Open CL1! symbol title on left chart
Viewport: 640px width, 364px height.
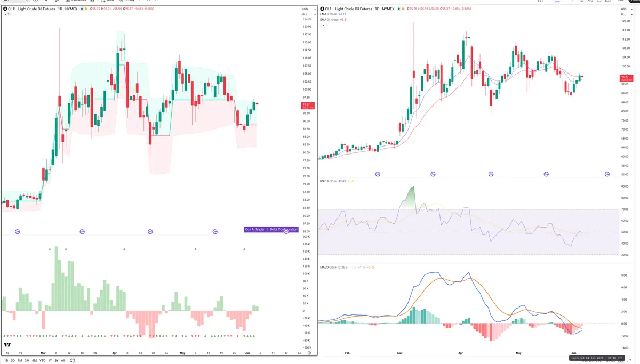point(43,9)
